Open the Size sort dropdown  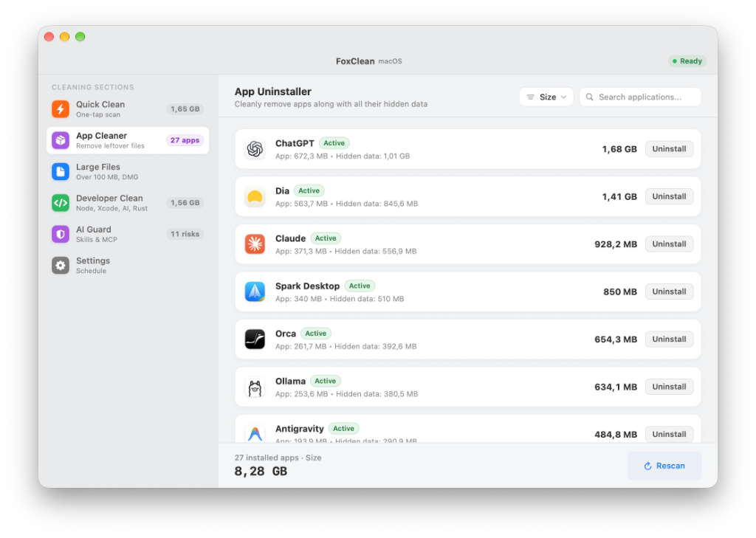pyautogui.click(x=546, y=97)
